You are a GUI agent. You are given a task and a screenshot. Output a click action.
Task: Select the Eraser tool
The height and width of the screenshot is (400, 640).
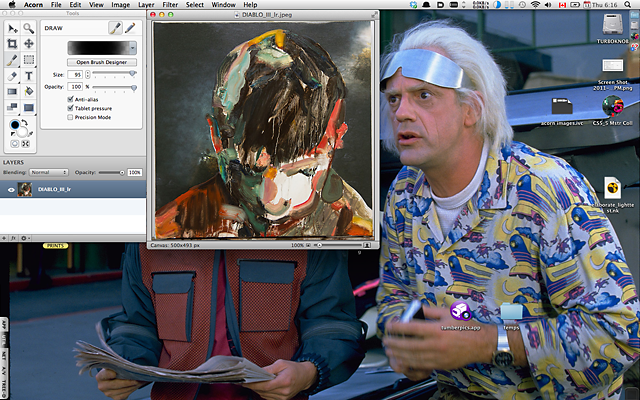pyautogui.click(x=12, y=76)
